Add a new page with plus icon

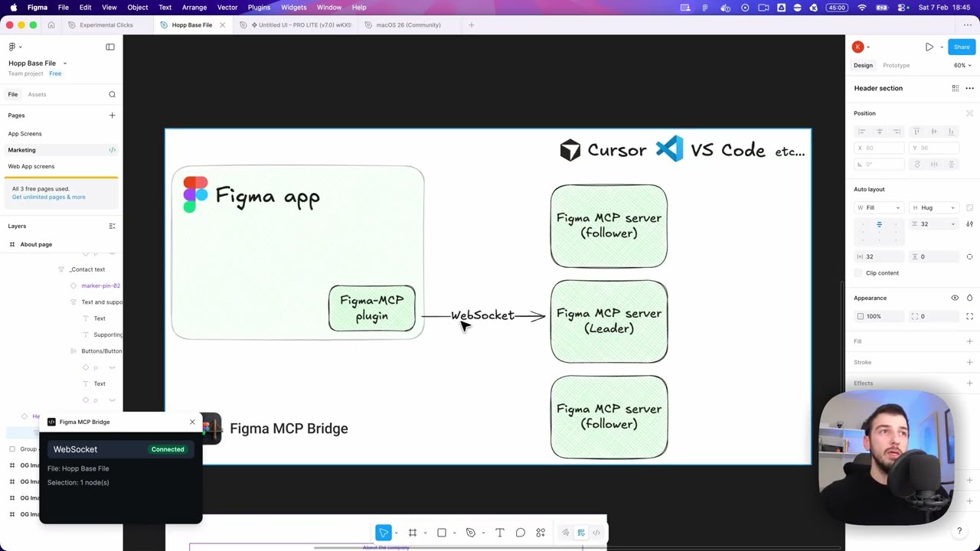tap(112, 116)
